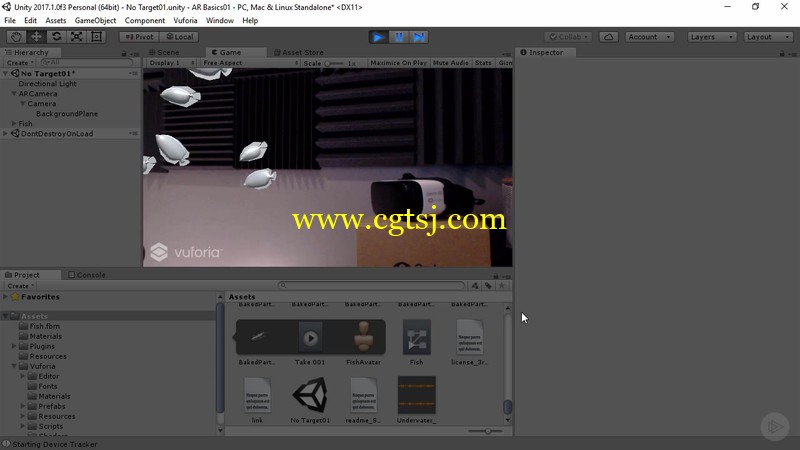This screenshot has height=450, width=800.
Task: Select the FishAvatar asset
Action: click(x=363, y=342)
